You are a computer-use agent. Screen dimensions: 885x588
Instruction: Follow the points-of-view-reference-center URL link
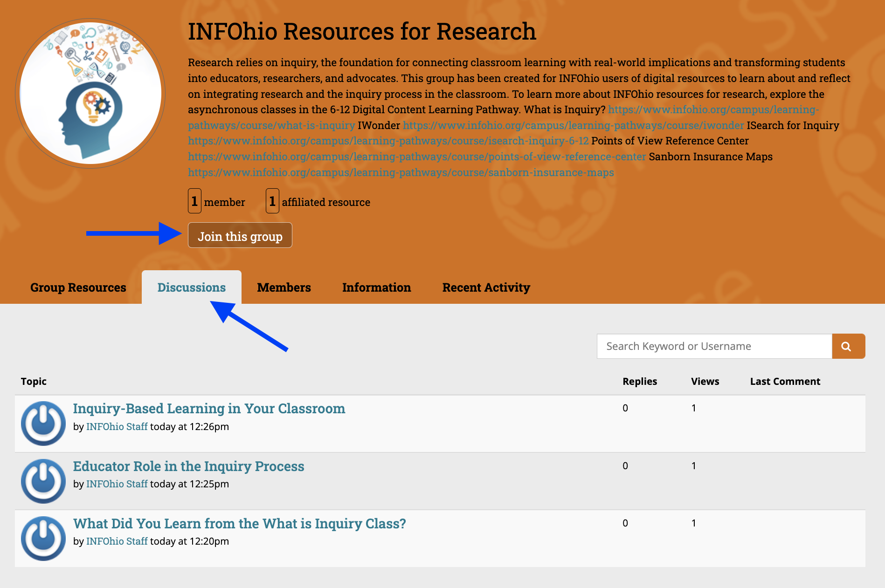417,157
